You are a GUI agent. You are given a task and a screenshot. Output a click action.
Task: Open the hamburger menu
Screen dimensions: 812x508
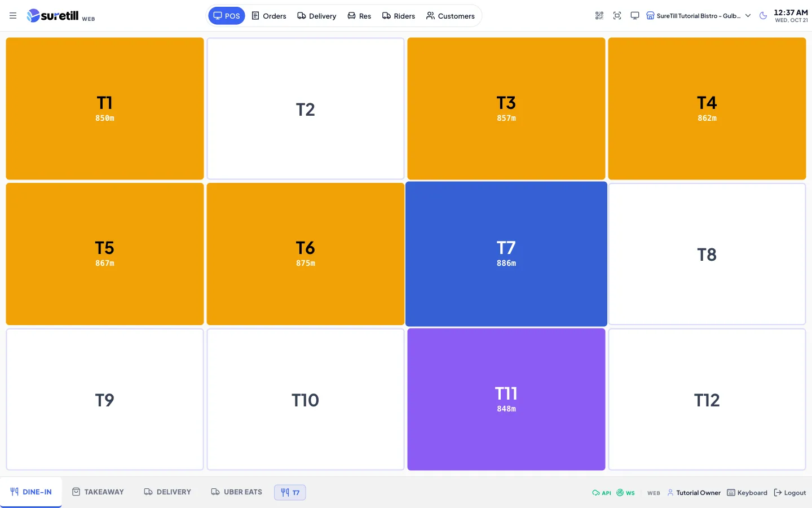(x=13, y=16)
